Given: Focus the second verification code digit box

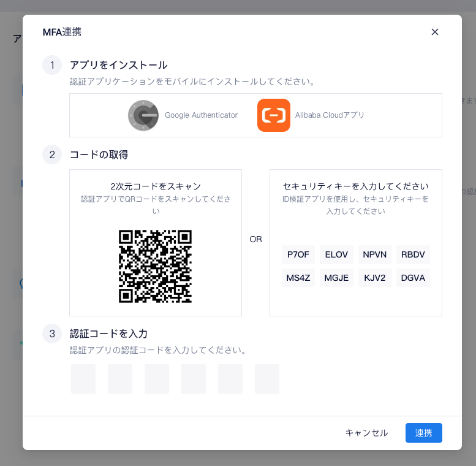Looking at the screenshot, I should click(x=120, y=379).
